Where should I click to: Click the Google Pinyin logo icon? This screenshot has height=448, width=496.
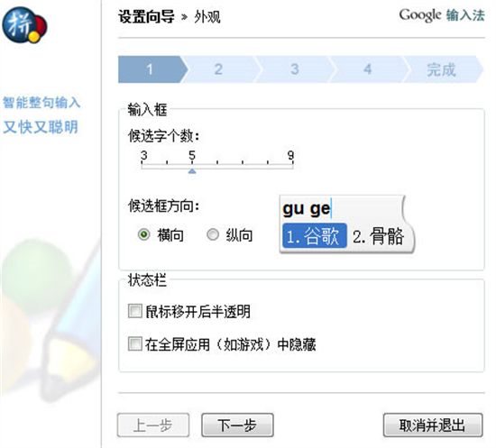click(x=24, y=25)
